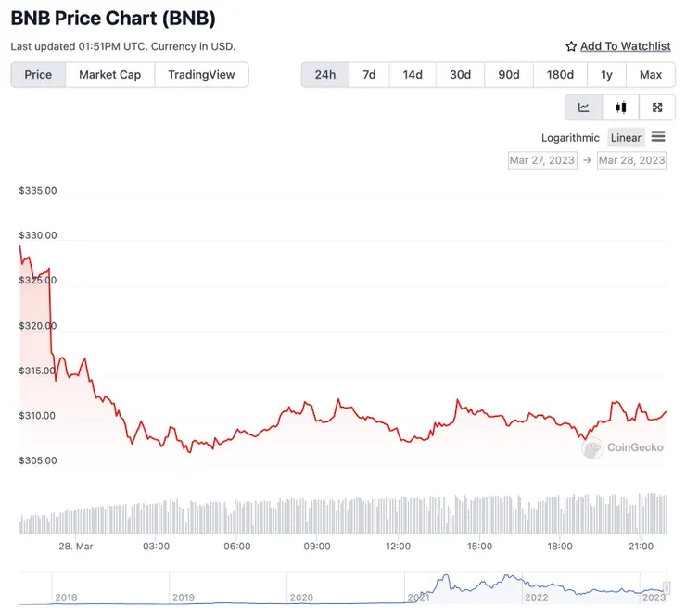Image resolution: width=686 pixels, height=616 pixels.
Task: Click the CoinGecko logo watermark
Action: coord(623,447)
